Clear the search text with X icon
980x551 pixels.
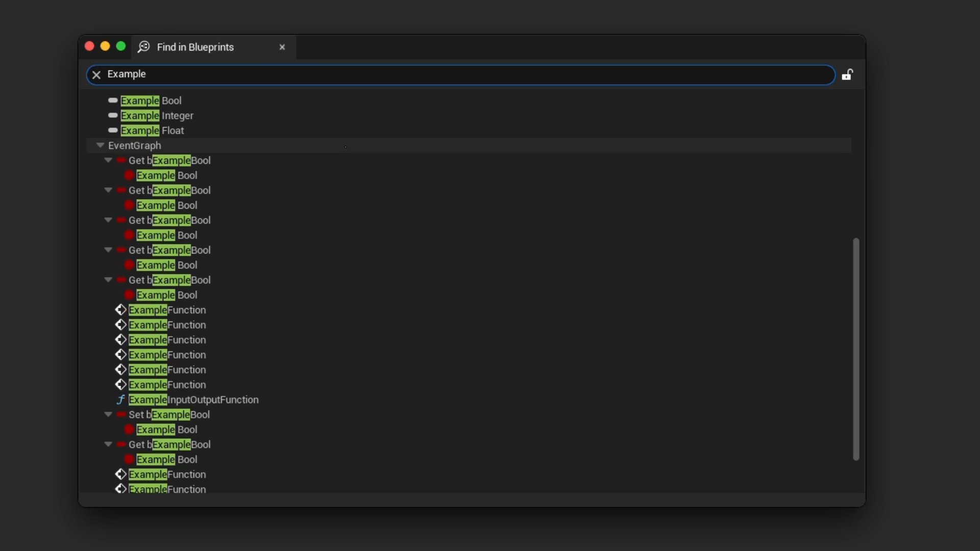click(x=96, y=75)
